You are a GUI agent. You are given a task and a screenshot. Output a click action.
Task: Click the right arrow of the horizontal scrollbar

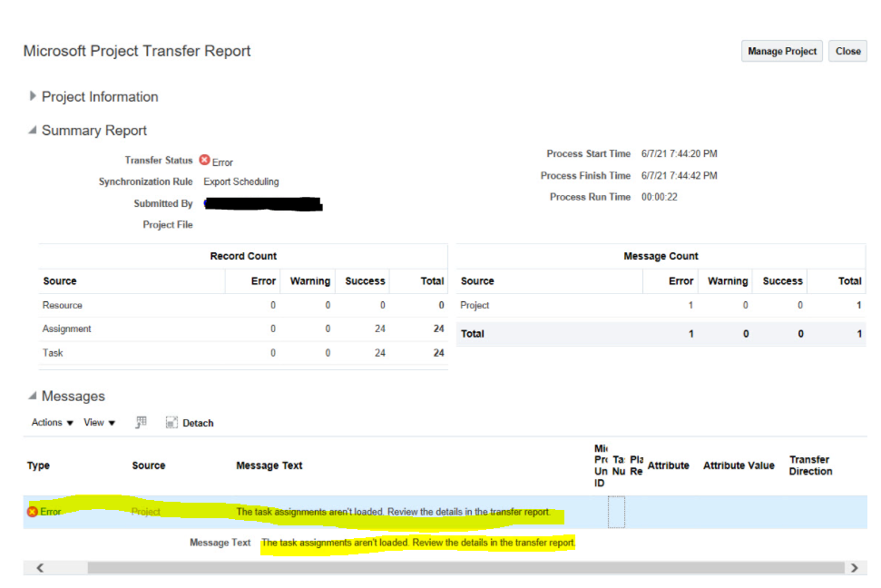855,567
